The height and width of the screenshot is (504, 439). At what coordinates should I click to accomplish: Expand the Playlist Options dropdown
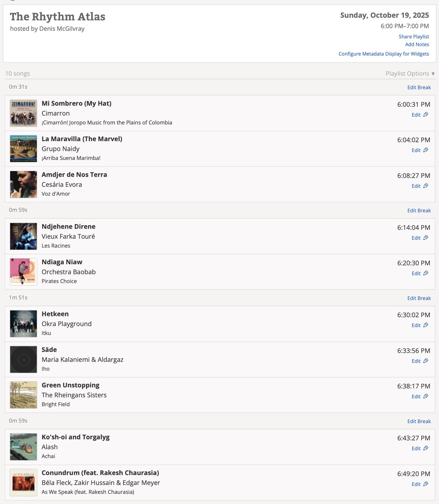410,74
